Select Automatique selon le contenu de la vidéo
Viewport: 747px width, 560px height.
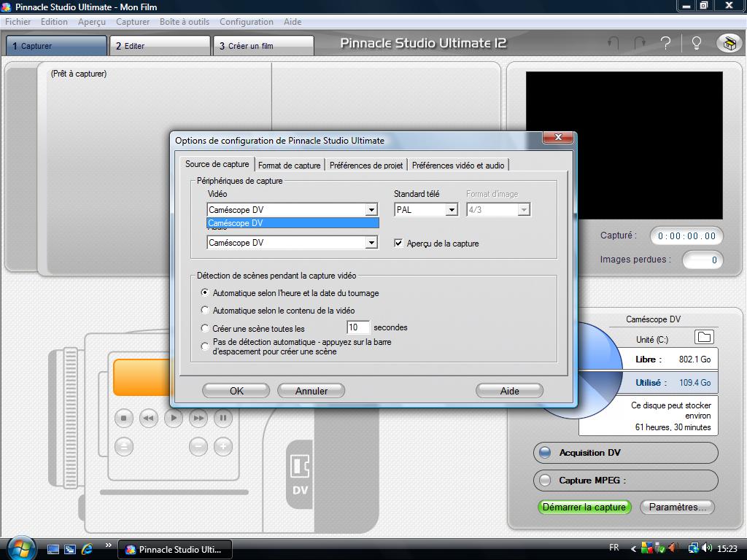pos(205,310)
